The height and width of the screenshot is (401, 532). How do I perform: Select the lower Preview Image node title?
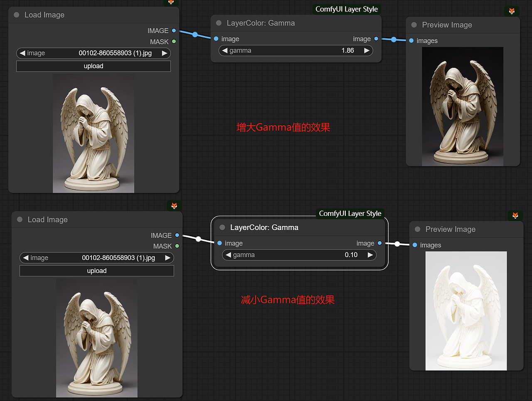click(x=451, y=229)
